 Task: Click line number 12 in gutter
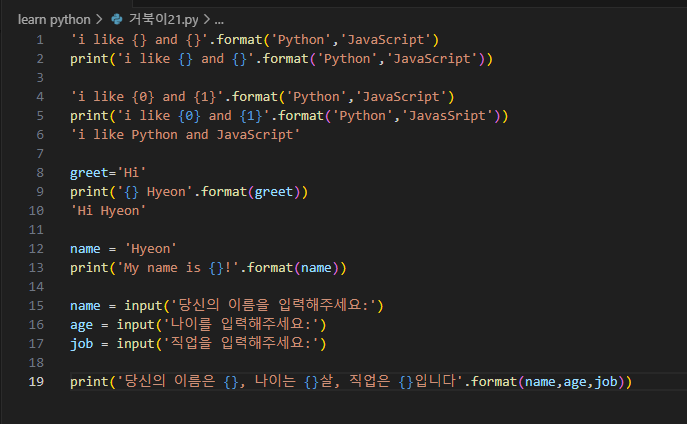[36, 249]
